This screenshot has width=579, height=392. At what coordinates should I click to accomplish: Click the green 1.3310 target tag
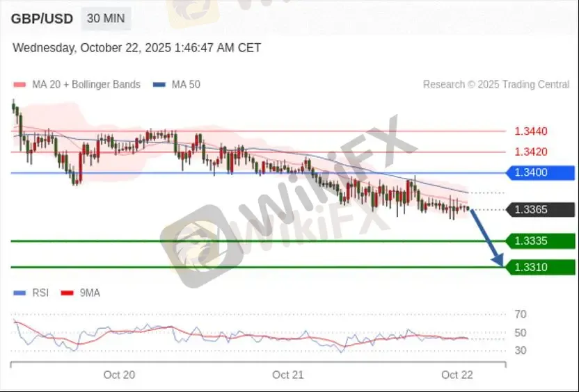coord(540,268)
